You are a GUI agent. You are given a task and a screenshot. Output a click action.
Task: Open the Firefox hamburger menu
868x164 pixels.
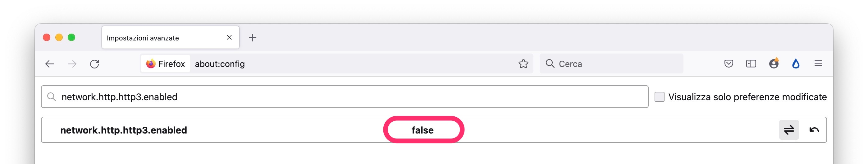tap(818, 64)
